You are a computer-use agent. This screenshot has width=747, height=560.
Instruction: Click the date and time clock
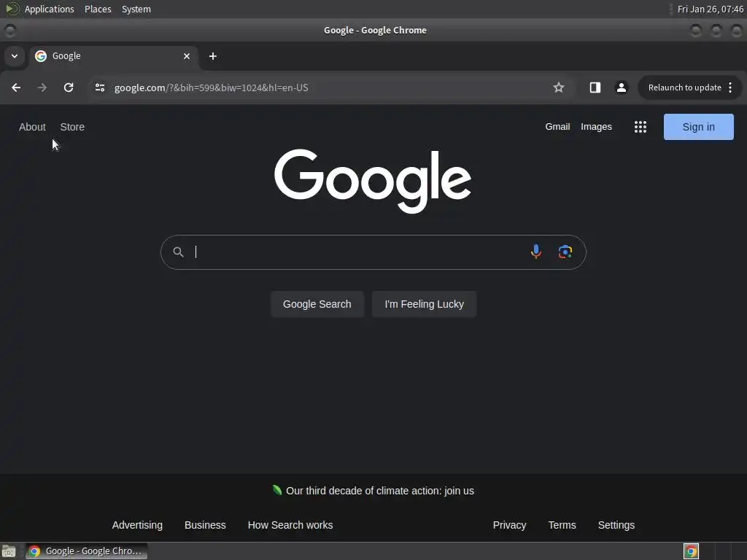point(711,9)
